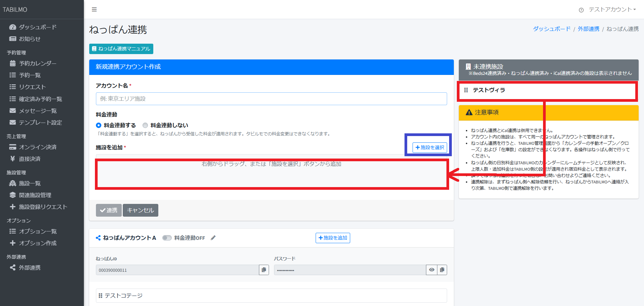Viewport: 644px width, 306px height.
Task: Select the 料金連動する radio button
Action: click(x=99, y=125)
